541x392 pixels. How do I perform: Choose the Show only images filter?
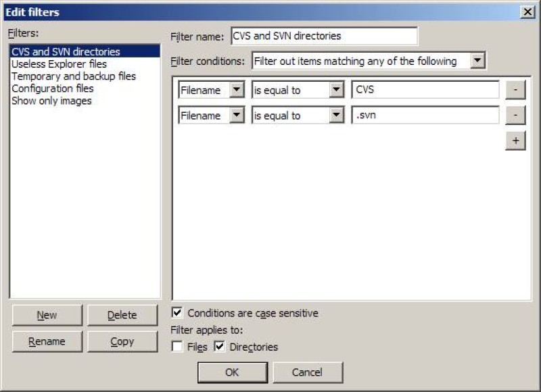51,101
